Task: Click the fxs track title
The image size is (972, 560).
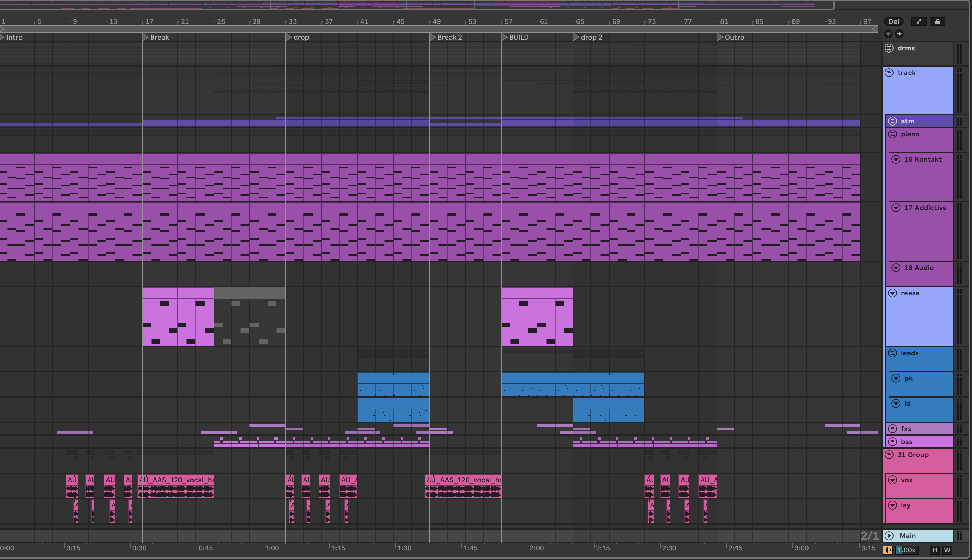Action: pos(906,428)
